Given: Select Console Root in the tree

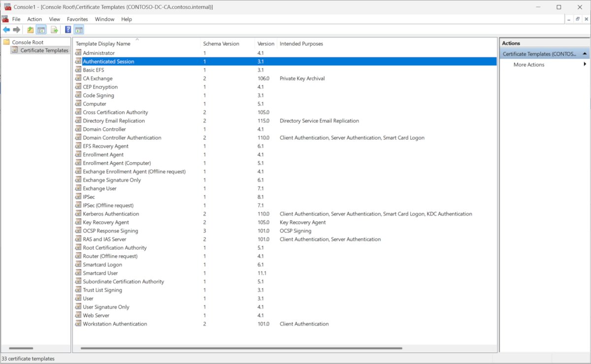Looking at the screenshot, I should (x=28, y=42).
